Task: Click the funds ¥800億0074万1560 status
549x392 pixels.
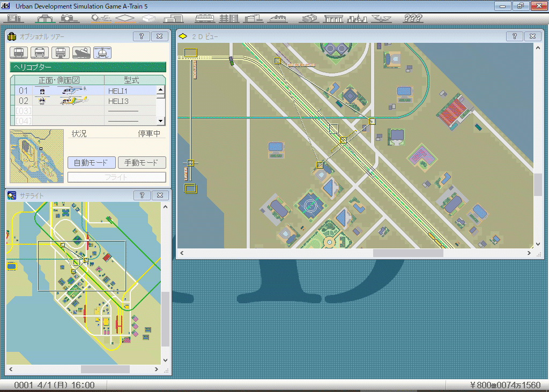Action: tap(505, 386)
